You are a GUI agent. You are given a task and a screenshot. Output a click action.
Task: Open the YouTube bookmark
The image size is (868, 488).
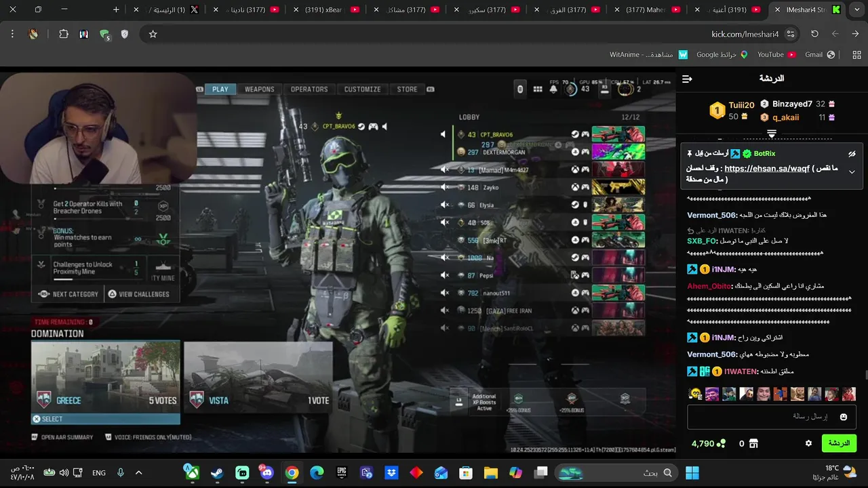tap(776, 54)
